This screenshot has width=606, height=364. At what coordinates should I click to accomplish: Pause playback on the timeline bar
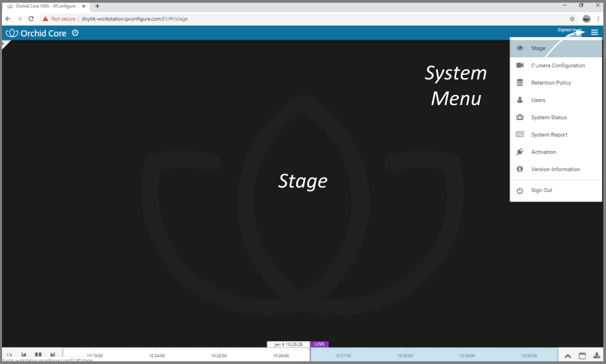click(x=38, y=355)
